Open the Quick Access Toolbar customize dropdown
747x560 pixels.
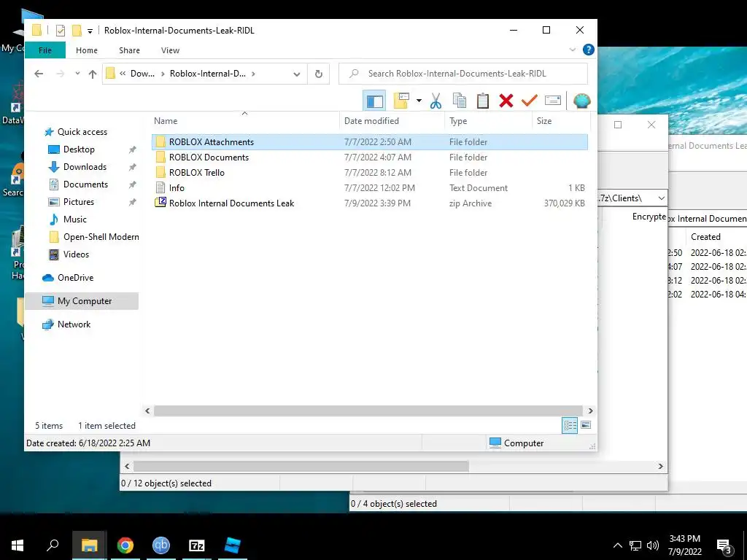(x=90, y=31)
